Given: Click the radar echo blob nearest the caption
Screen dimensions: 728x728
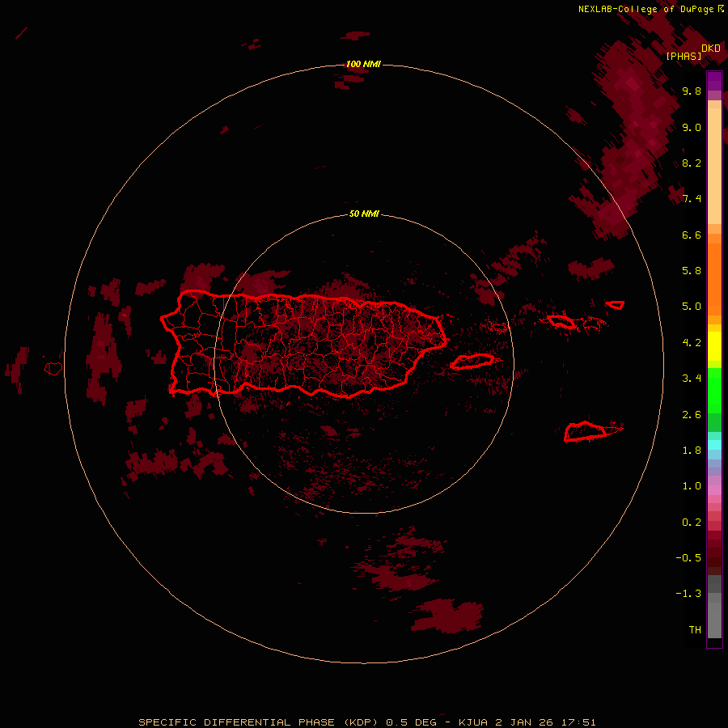Looking at the screenshot, I should pos(447,616).
